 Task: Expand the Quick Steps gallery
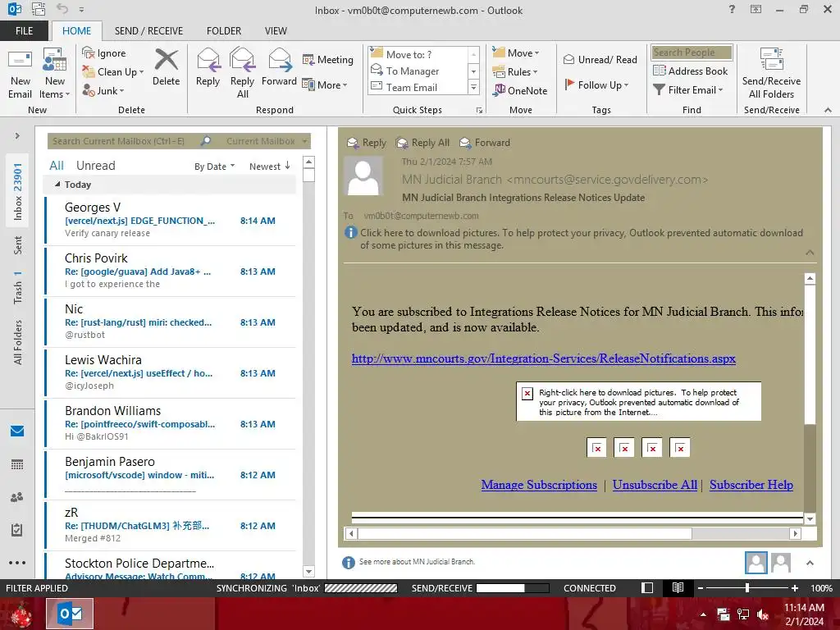473,87
